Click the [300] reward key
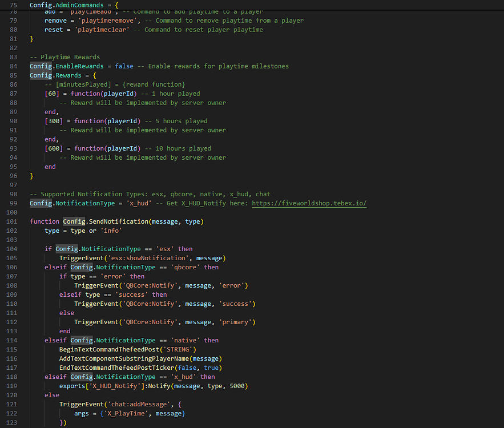The width and height of the screenshot is (504, 428). click(54, 121)
